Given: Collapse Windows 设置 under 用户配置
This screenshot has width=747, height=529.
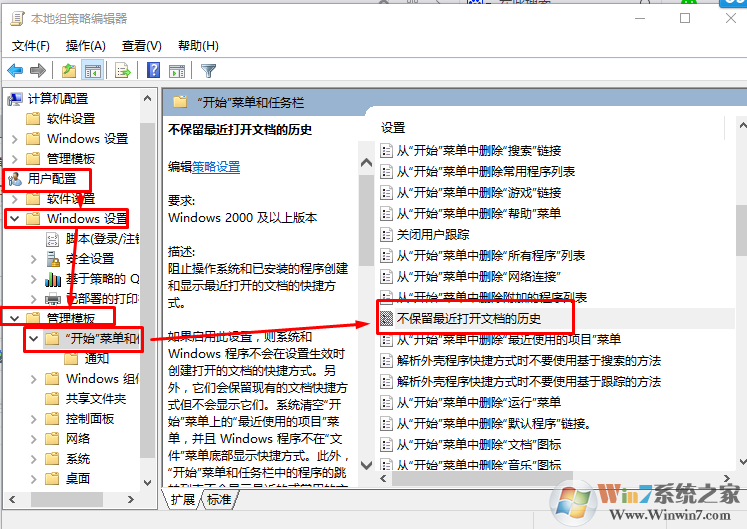Looking at the screenshot, I should (x=14, y=219).
